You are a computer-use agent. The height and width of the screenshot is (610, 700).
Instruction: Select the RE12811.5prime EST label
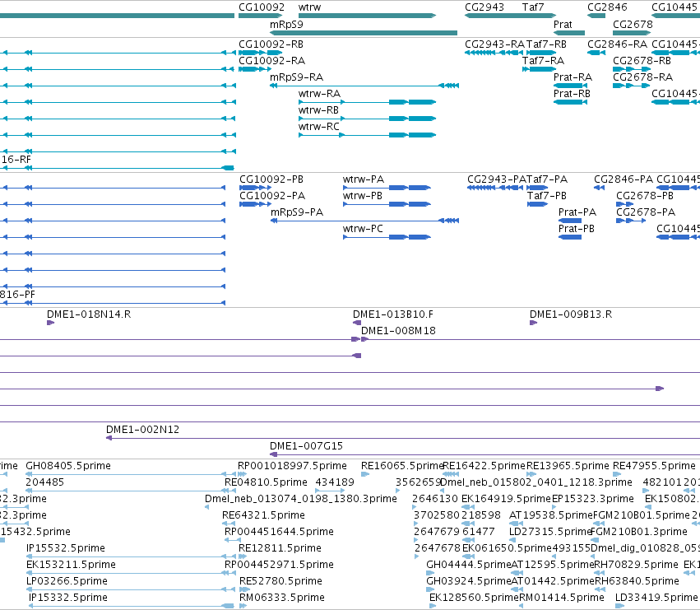[280, 548]
